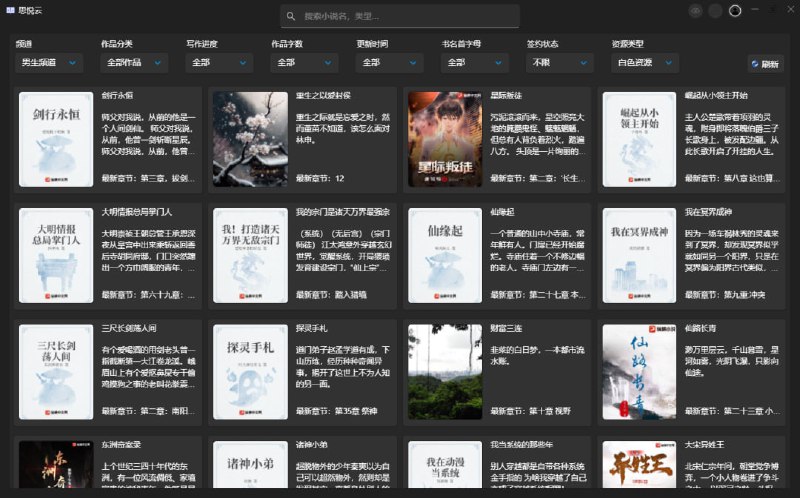The height and width of the screenshot is (498, 800).
Task: Click the infinity-shaped icon in the title bar
Action: [695, 11]
